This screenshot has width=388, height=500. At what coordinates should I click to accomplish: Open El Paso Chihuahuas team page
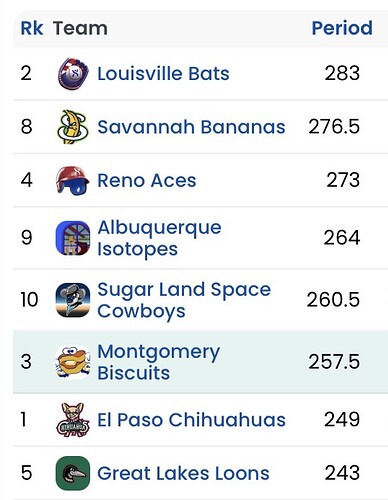pyautogui.click(x=191, y=420)
